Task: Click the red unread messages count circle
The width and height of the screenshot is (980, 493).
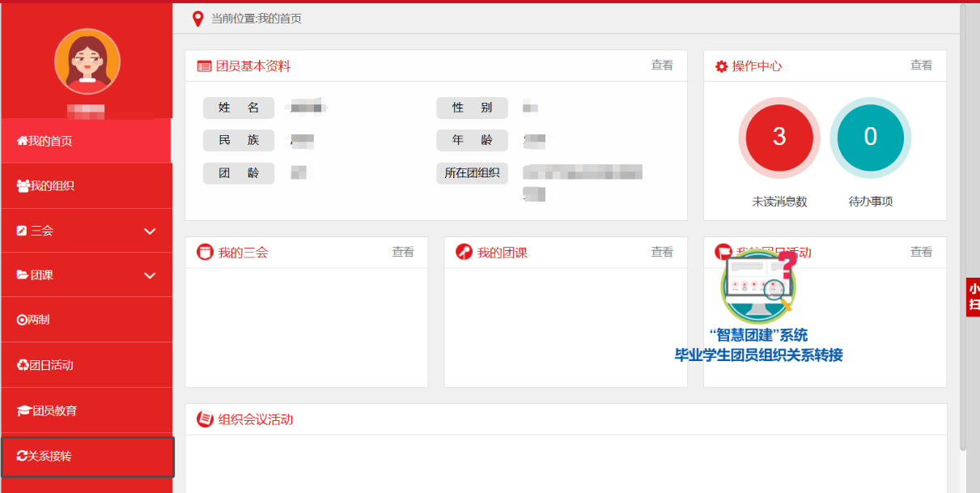Action: 778,137
